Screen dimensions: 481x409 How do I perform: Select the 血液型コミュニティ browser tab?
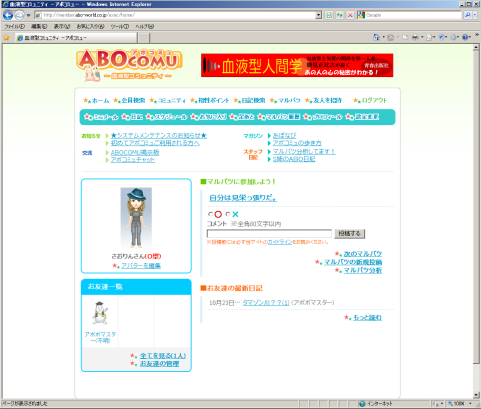point(76,38)
